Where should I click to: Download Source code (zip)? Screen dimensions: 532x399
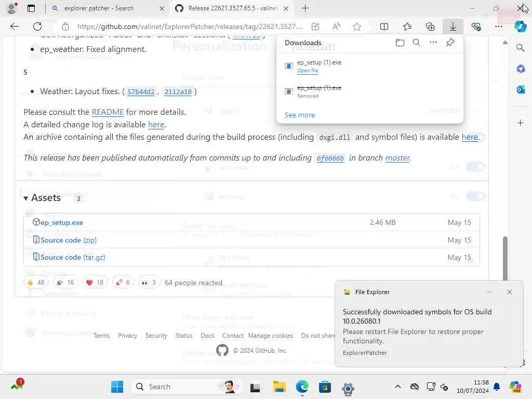(x=69, y=240)
